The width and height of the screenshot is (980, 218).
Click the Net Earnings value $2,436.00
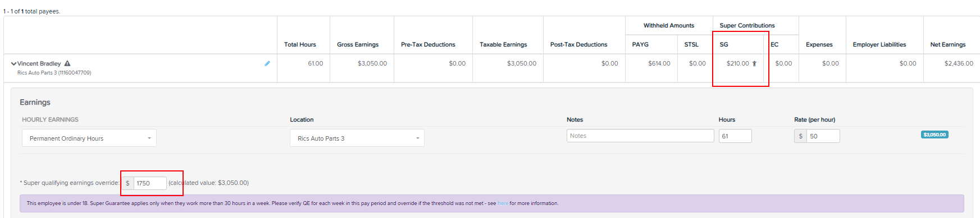coord(959,63)
